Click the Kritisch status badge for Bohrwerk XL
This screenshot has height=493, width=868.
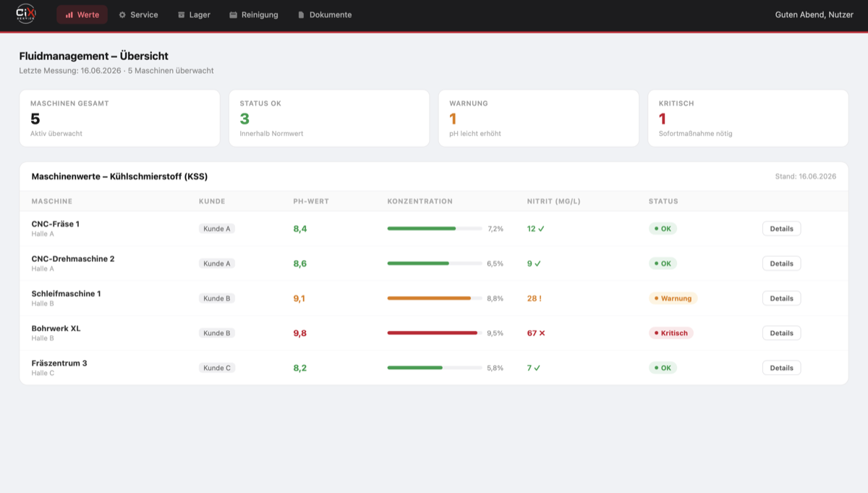(x=671, y=333)
